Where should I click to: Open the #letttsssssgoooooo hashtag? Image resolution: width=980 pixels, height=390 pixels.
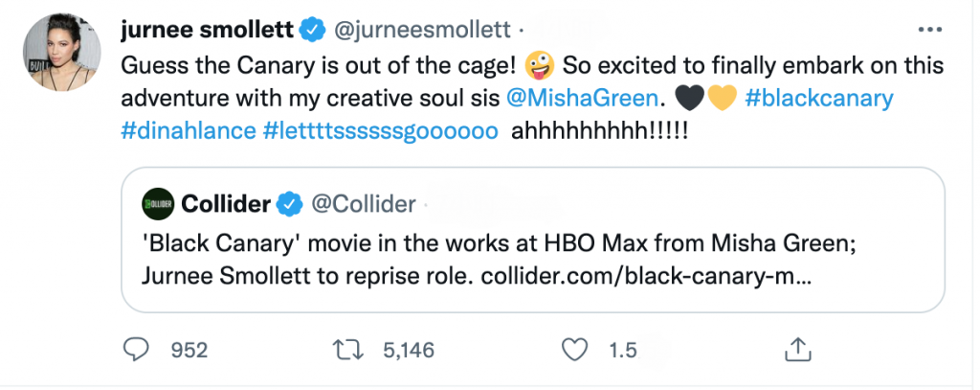pos(379,130)
